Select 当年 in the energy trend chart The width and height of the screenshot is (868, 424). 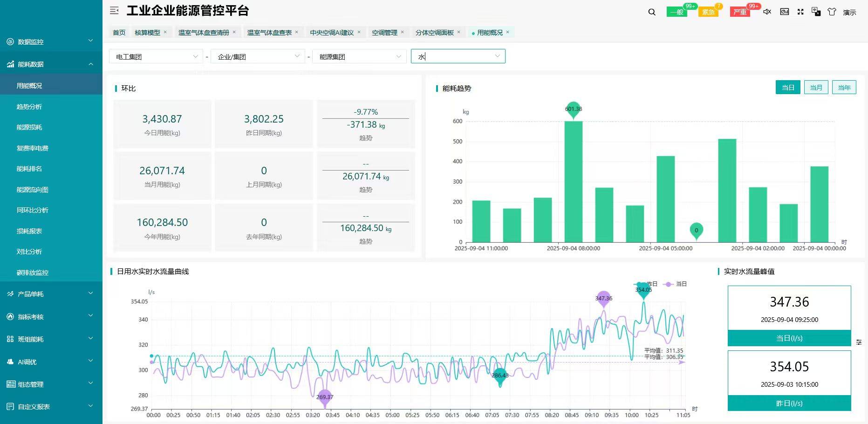click(x=844, y=87)
